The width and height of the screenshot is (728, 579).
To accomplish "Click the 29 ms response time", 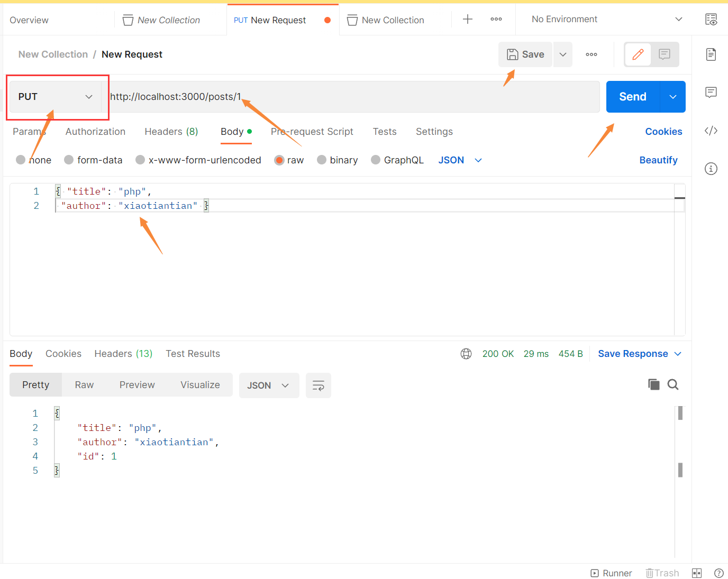I will point(536,354).
